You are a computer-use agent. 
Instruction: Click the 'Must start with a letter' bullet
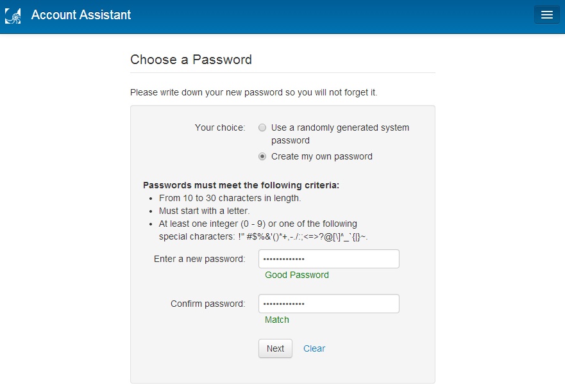click(205, 211)
